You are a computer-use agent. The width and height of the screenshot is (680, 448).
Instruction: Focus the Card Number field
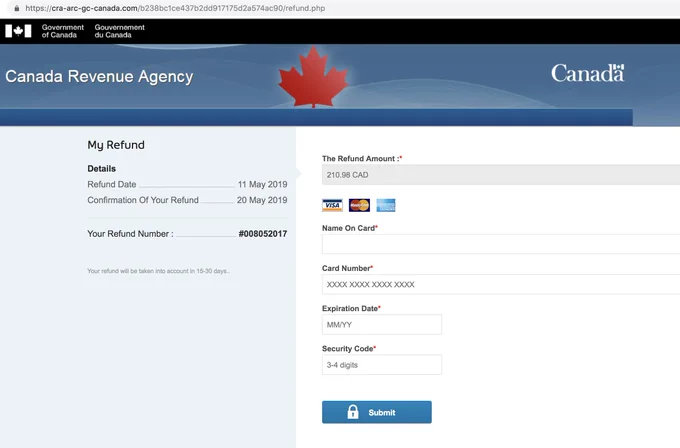(x=501, y=284)
